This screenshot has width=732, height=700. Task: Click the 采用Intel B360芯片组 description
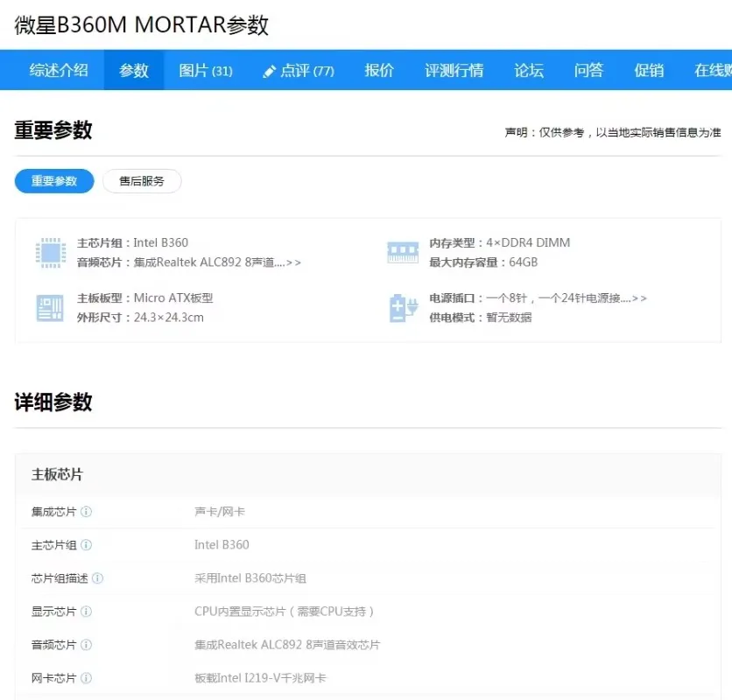(250, 578)
